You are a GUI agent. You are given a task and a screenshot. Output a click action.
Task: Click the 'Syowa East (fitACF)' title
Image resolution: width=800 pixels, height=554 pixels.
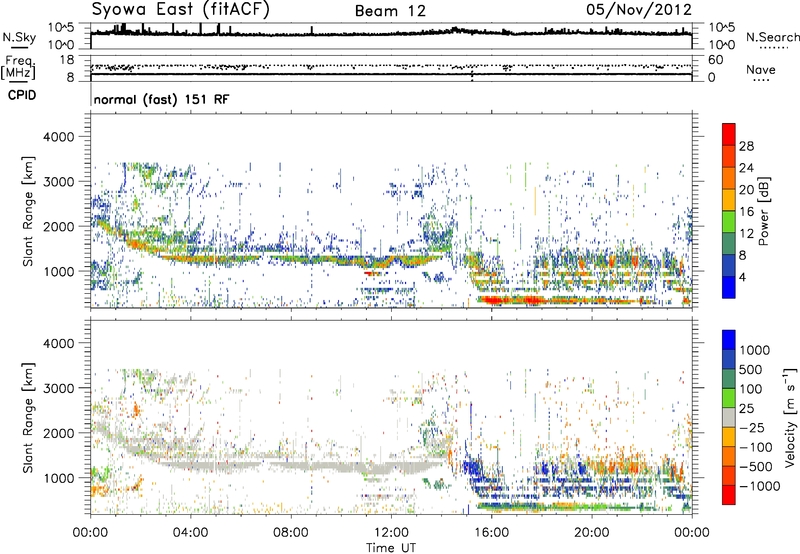(x=180, y=9)
